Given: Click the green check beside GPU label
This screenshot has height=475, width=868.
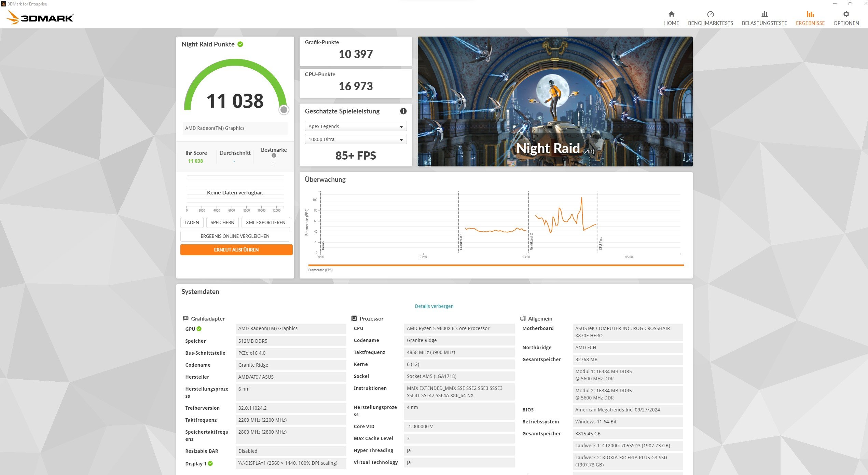Looking at the screenshot, I should point(199,329).
